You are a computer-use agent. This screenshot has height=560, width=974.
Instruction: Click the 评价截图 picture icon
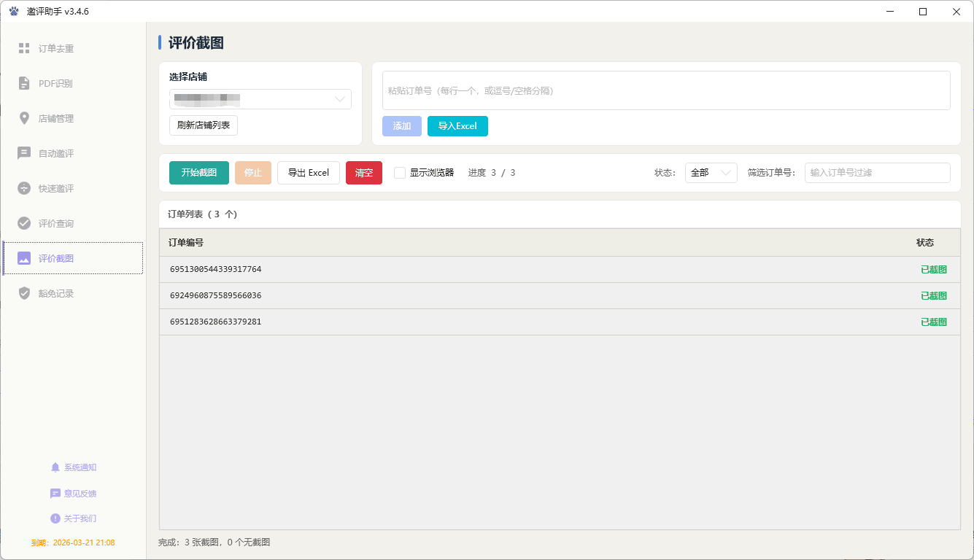pyautogui.click(x=24, y=258)
